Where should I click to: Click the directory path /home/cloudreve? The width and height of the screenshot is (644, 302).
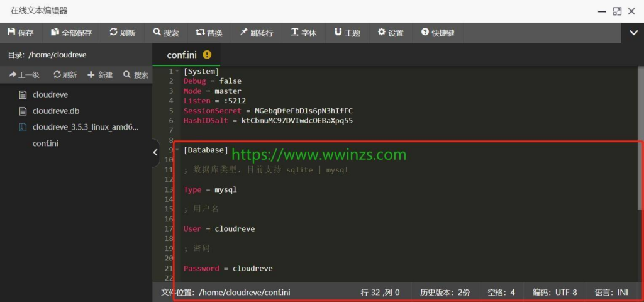point(57,55)
